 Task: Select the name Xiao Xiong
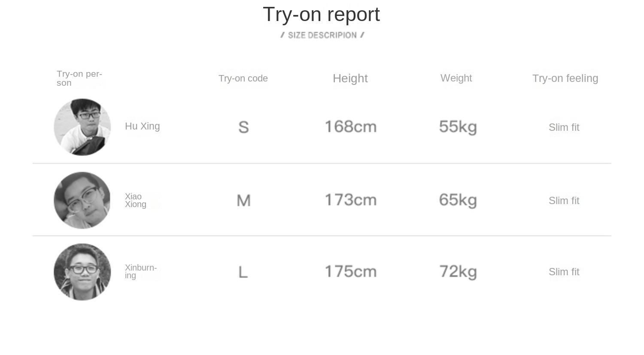[x=136, y=200]
